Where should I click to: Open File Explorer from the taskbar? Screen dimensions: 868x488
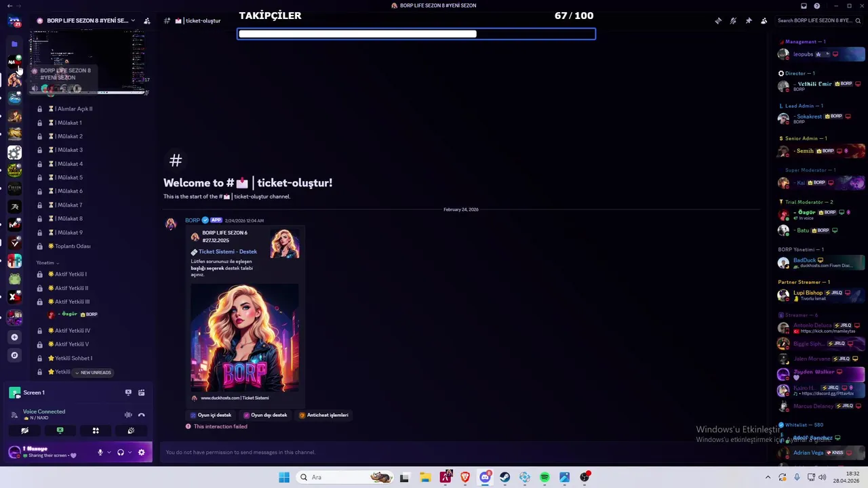tap(425, 477)
